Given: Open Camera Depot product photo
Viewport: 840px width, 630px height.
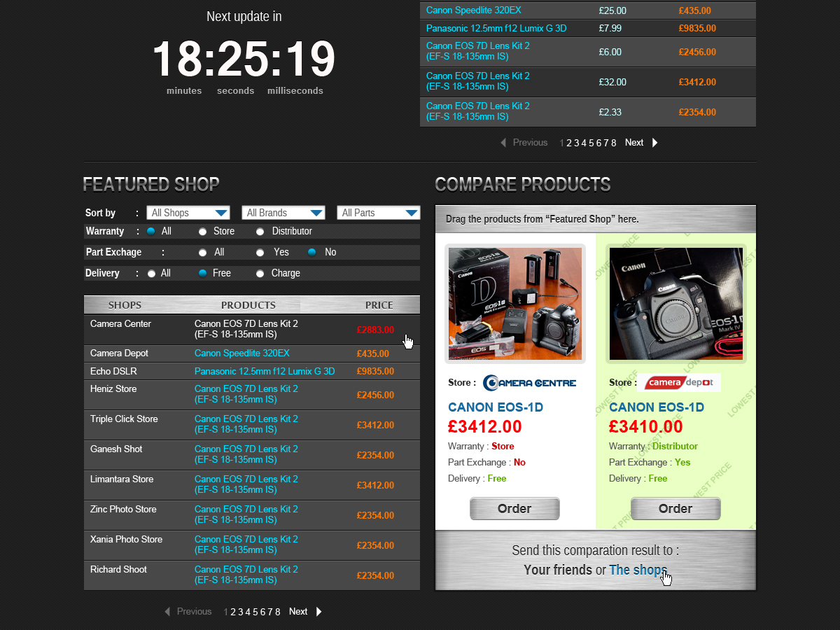Looking at the screenshot, I should (676, 304).
